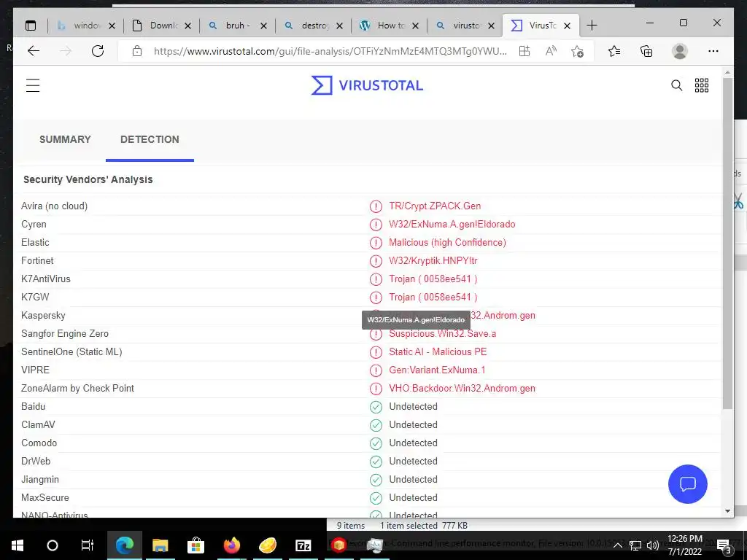Click the TR/Crypt.ZPACK.Gen detection text

[435, 206]
